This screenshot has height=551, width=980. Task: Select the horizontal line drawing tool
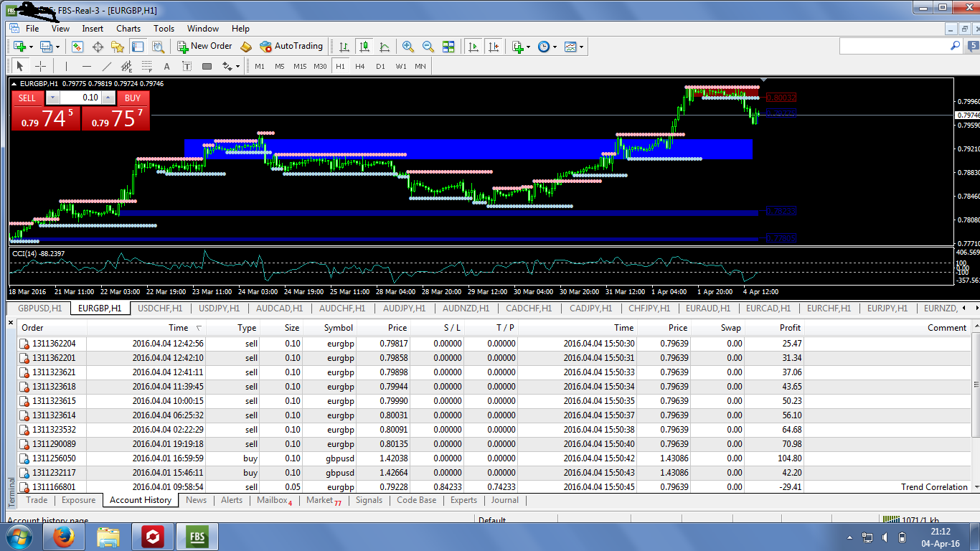[x=86, y=66]
